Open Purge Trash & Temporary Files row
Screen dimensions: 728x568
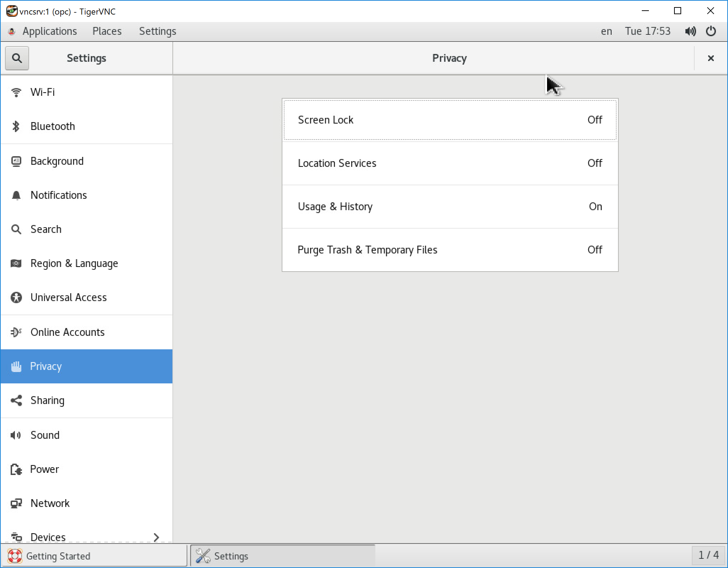pos(450,250)
